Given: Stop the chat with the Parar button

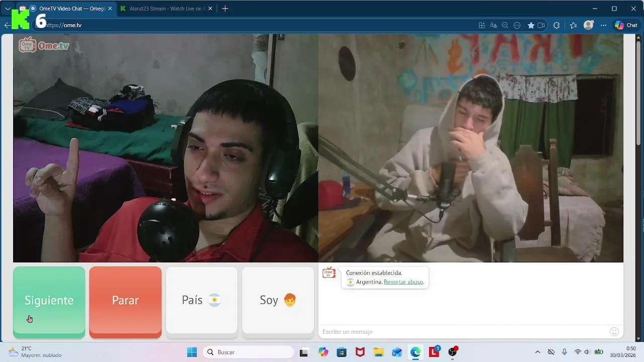Looking at the screenshot, I should pos(125,300).
